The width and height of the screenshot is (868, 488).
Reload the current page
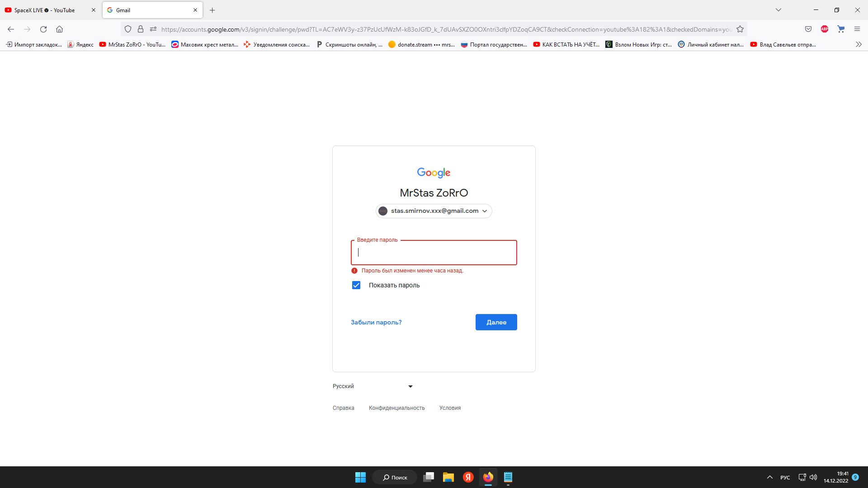[43, 29]
